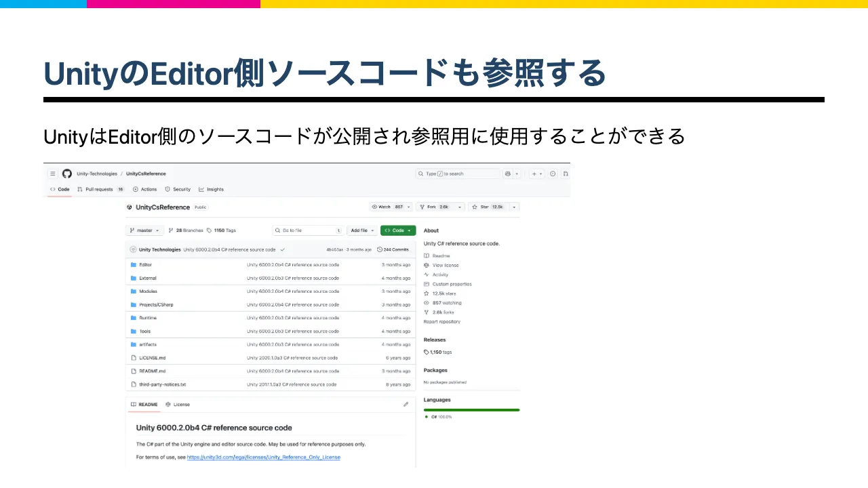
Task: Click the Unity 2017.1.0a3 commit message
Action: tap(292, 384)
